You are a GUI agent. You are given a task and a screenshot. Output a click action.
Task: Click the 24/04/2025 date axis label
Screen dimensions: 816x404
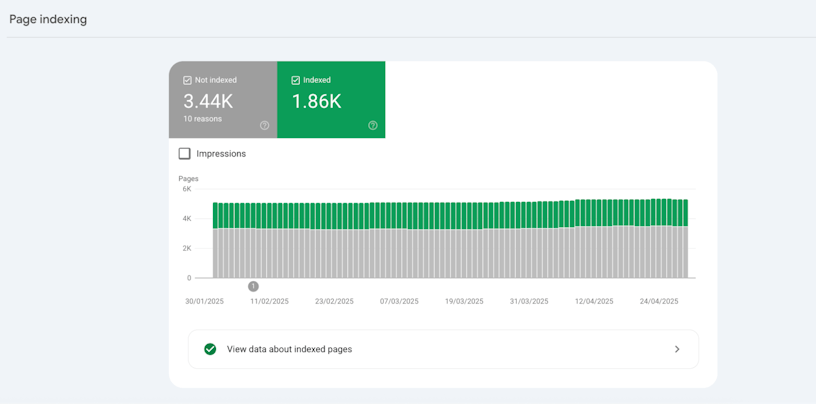click(659, 301)
